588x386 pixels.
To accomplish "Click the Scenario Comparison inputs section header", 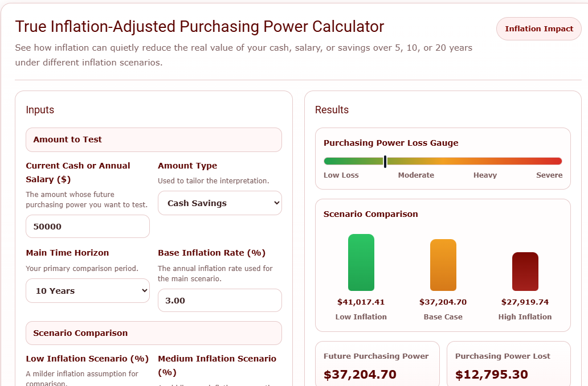I will 154,333.
